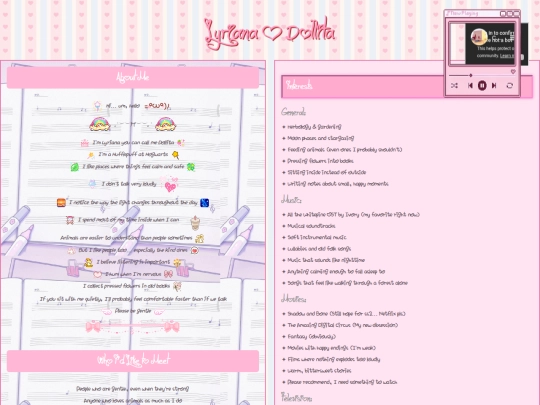The image size is (540, 405).
Task: Open the Learn more link in the video
Action: (x=507, y=56)
